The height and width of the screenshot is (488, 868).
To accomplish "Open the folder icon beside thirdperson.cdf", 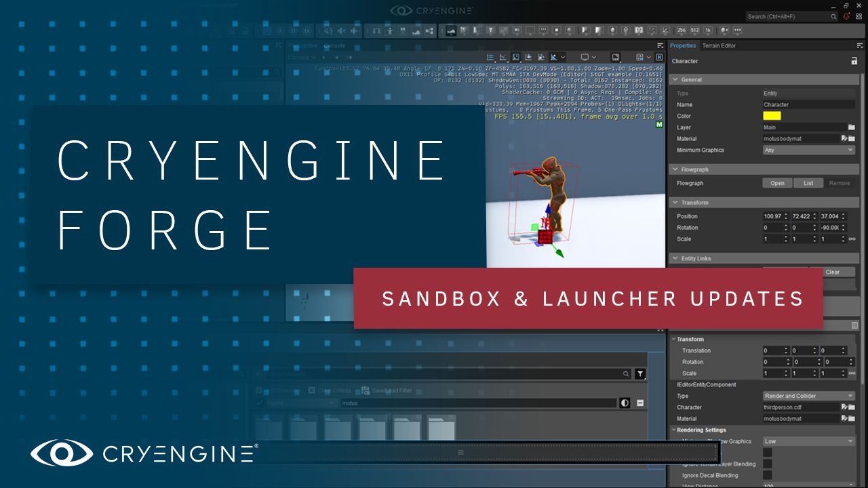I will point(852,407).
